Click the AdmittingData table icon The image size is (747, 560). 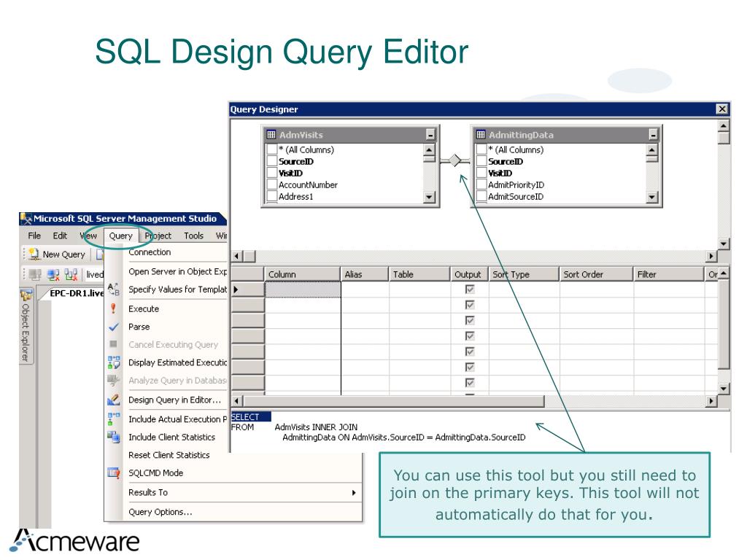[481, 135]
